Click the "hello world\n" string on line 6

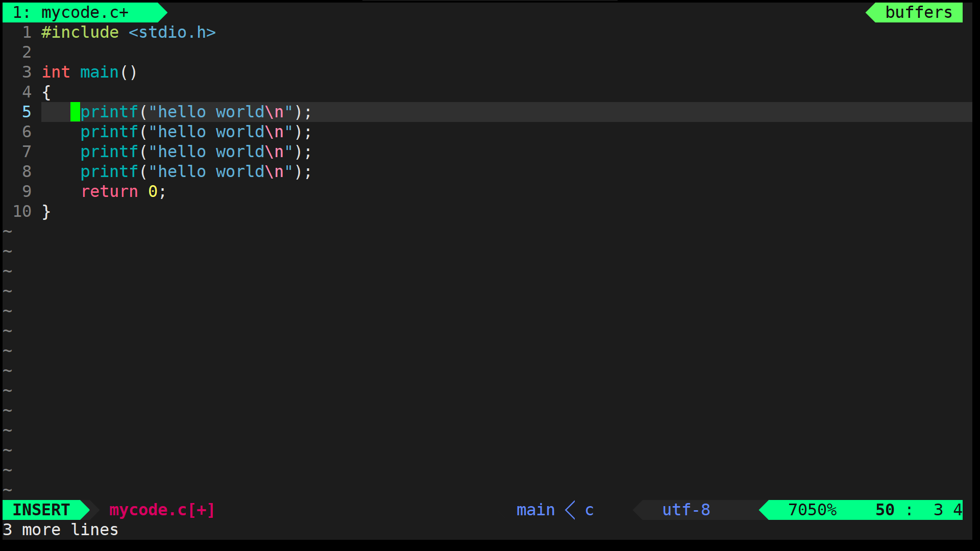point(220,132)
